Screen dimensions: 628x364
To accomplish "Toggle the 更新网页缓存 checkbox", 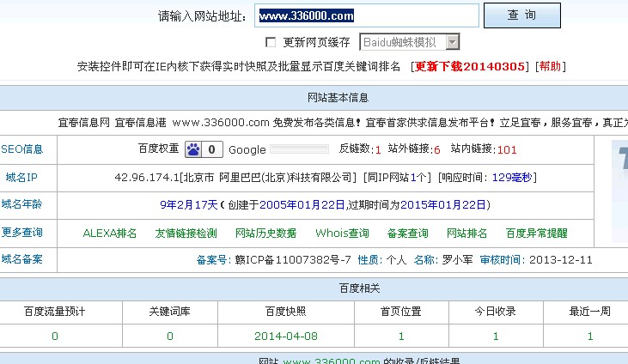I will point(271,42).
